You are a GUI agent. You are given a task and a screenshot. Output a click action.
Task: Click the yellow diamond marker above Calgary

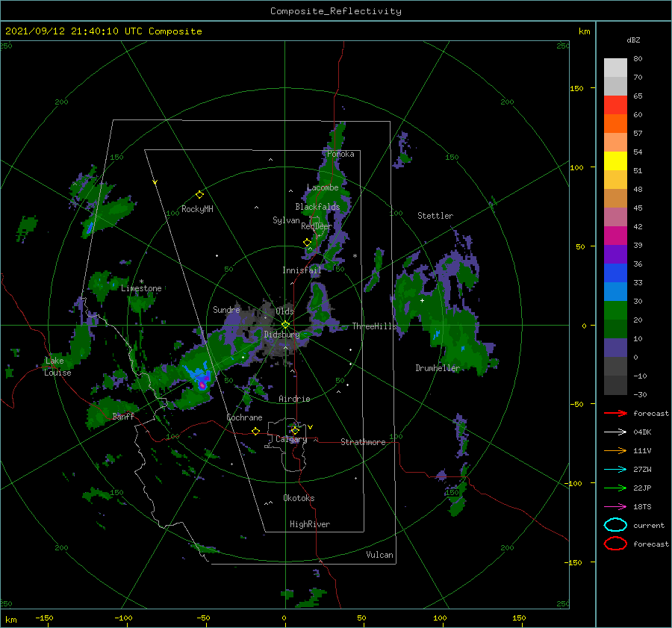tap(295, 430)
